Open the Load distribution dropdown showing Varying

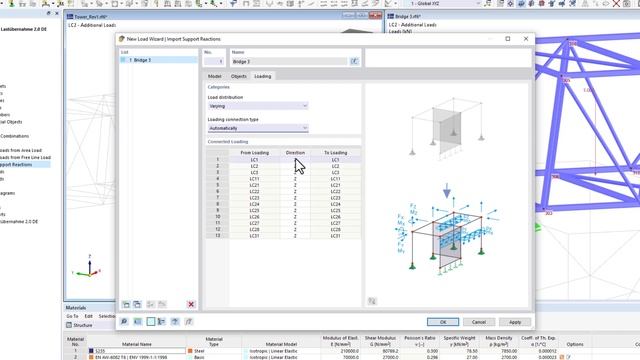coord(258,106)
